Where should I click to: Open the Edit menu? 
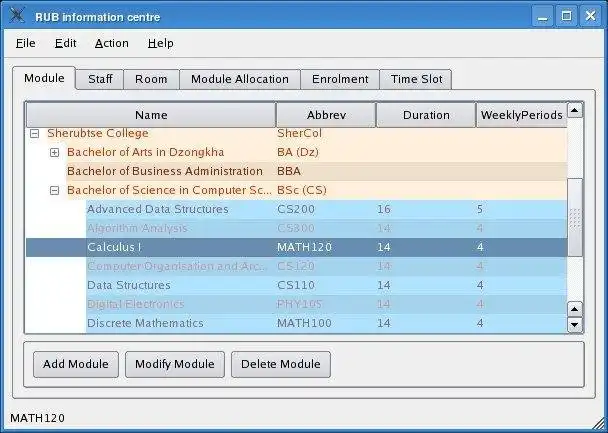coord(66,43)
